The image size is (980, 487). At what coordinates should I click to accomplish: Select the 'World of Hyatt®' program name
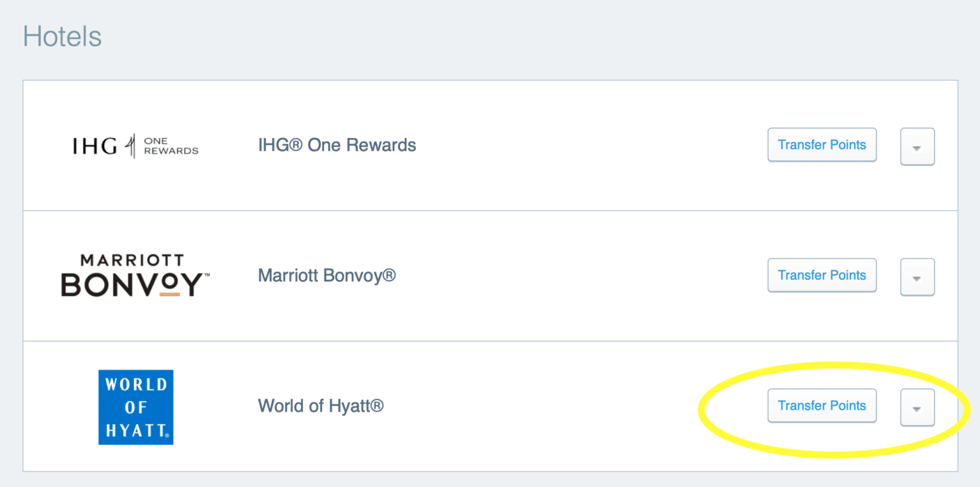click(320, 405)
